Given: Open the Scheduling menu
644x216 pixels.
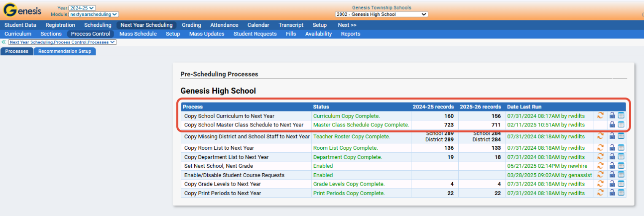Looking at the screenshot, I should pyautogui.click(x=98, y=25).
